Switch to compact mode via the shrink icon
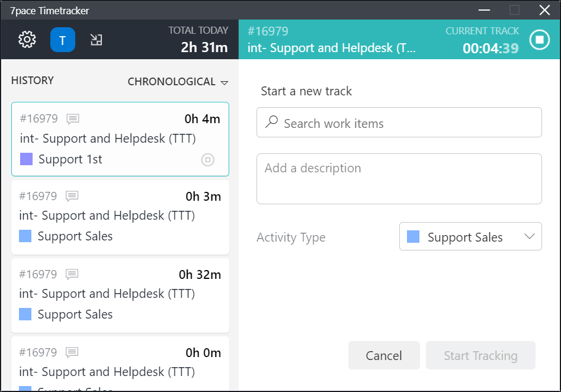Viewport: 561px width, 392px height. 96,40
